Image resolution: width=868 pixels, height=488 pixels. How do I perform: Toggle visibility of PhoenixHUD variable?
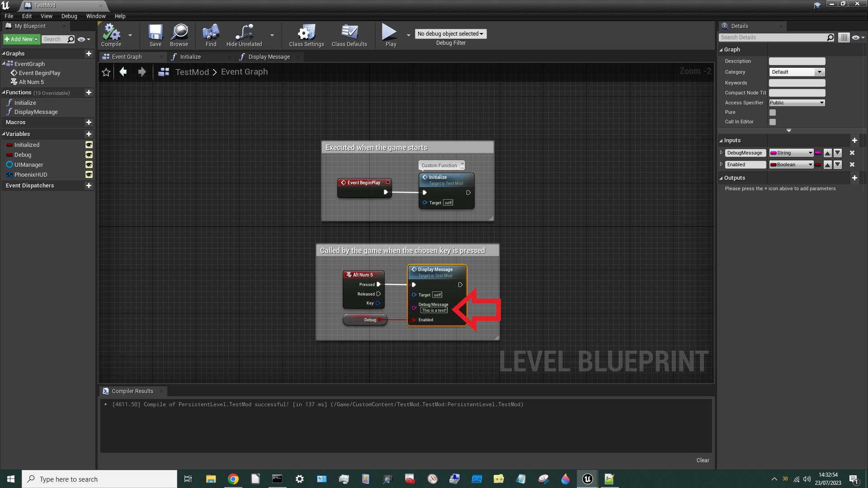pyautogui.click(x=89, y=174)
